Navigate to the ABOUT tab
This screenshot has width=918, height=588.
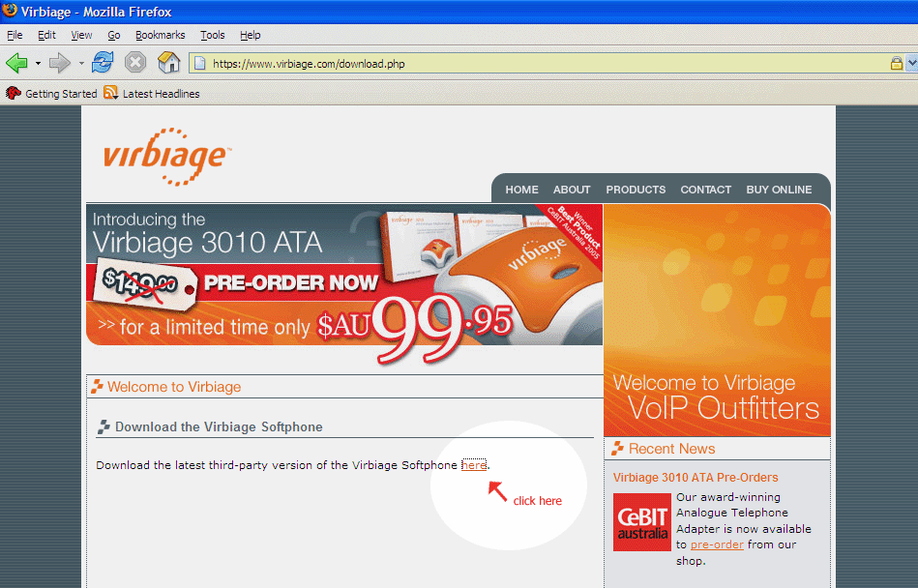pyautogui.click(x=572, y=190)
